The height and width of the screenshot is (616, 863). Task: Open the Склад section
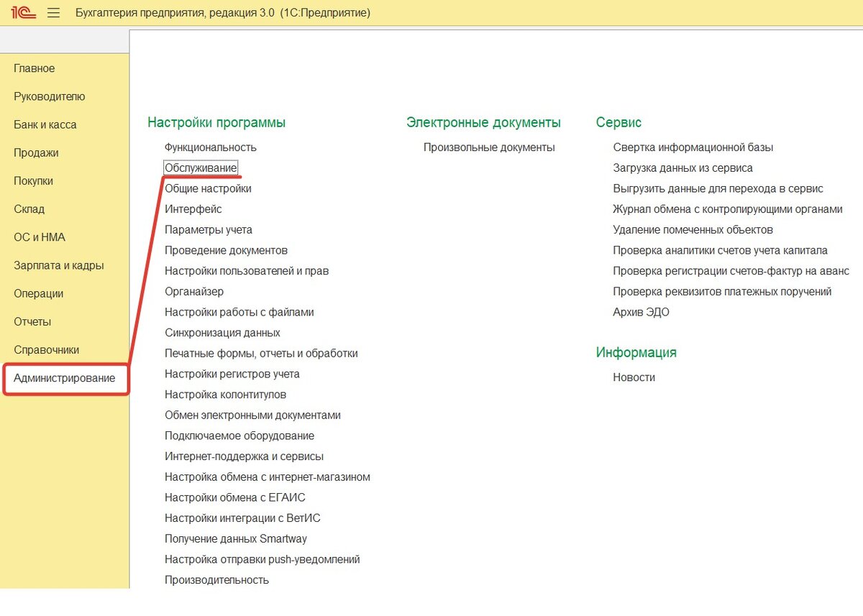point(29,209)
